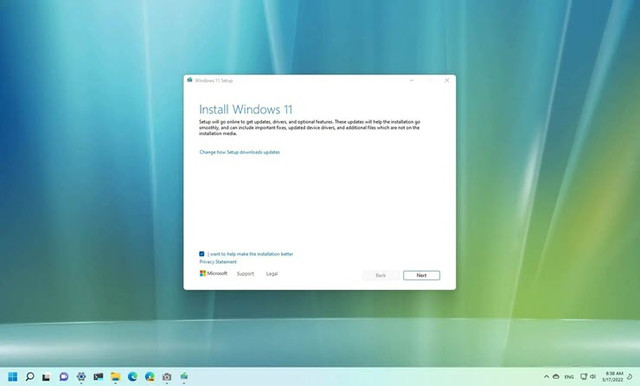Viewport: 640px width, 386px height.
Task: Open network status tray icon
Action: [x=584, y=376]
